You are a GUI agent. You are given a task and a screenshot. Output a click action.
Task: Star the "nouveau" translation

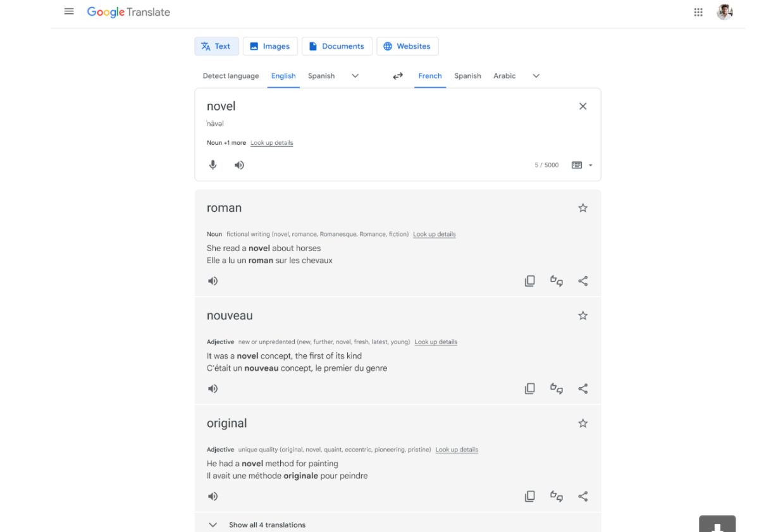pyautogui.click(x=582, y=314)
